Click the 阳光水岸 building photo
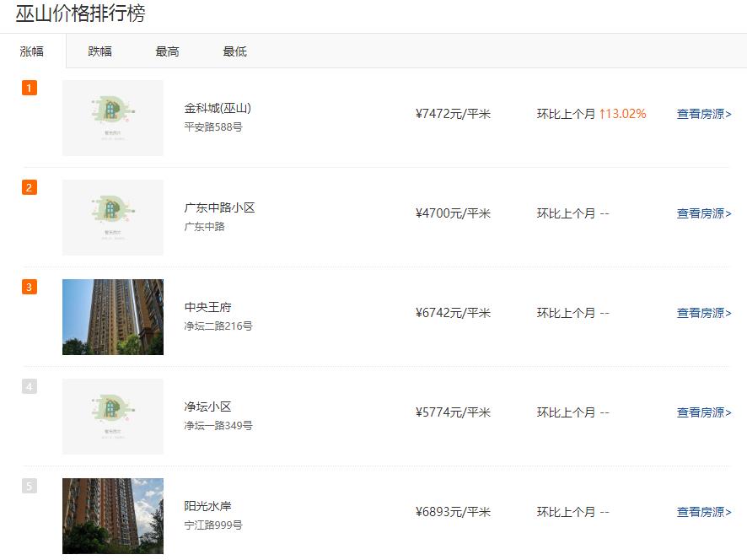The width and height of the screenshot is (747, 560). (112, 515)
